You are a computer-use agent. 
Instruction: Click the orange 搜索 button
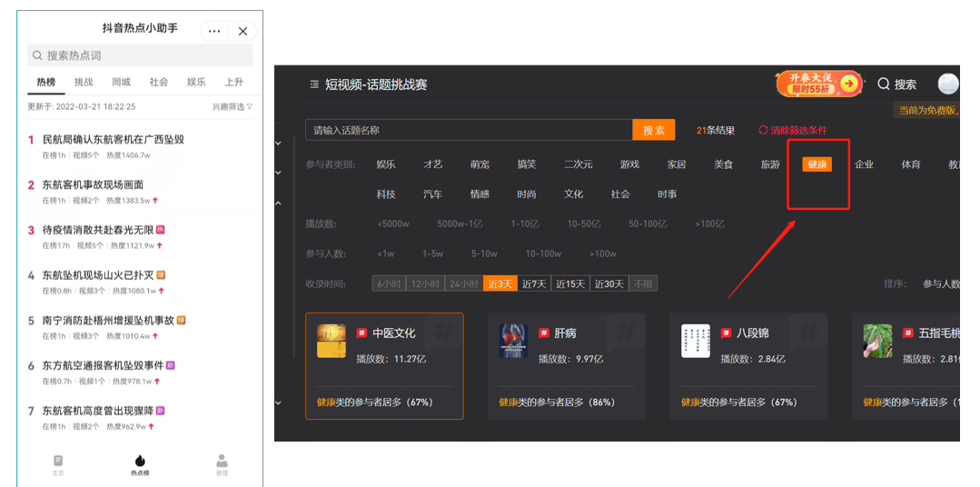[x=653, y=130]
